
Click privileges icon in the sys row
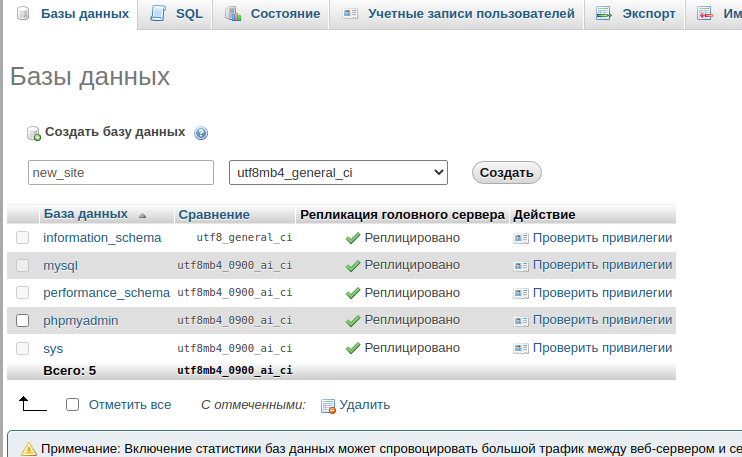520,348
